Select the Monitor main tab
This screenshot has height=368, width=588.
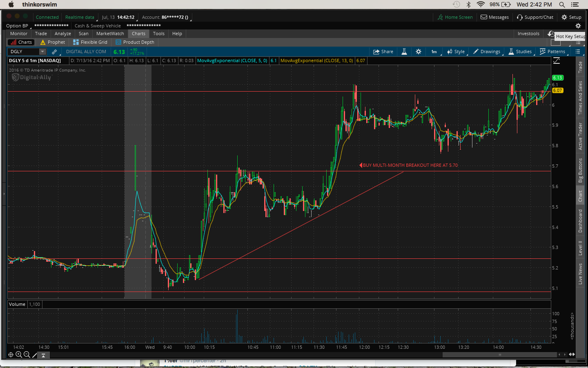coord(19,34)
